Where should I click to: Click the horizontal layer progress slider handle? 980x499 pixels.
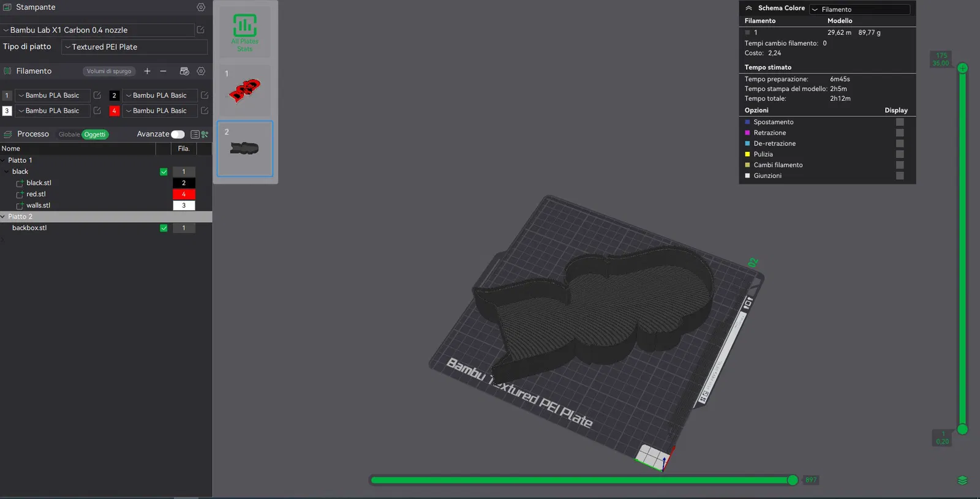click(x=793, y=480)
